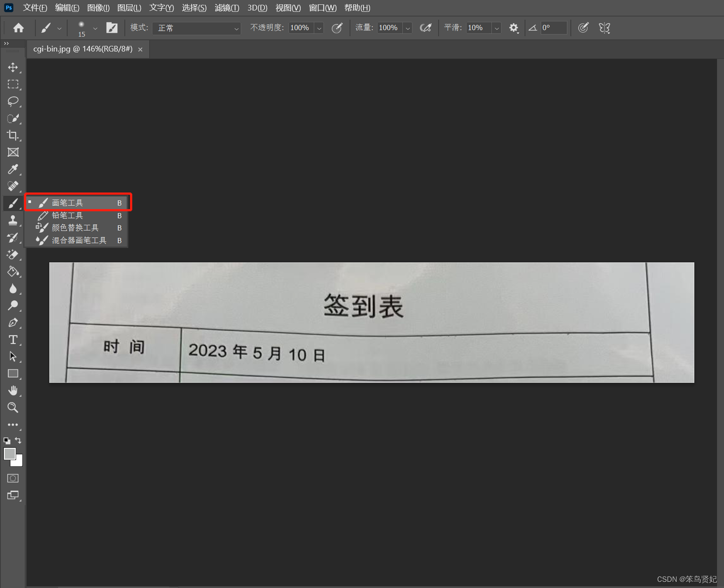This screenshot has height=588, width=724.
Task: Open the 选择(S) menu
Action: (x=194, y=8)
